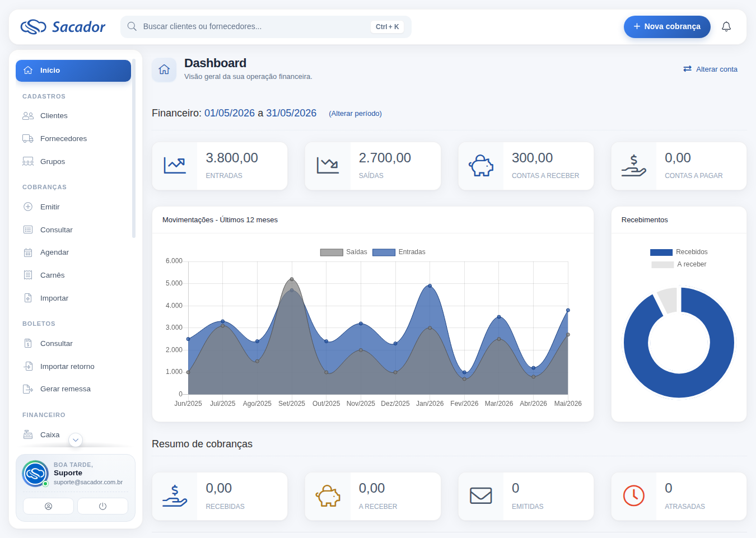The width and height of the screenshot is (756, 538).
Task: Expand sidebar with down chevron button
Action: [x=76, y=440]
